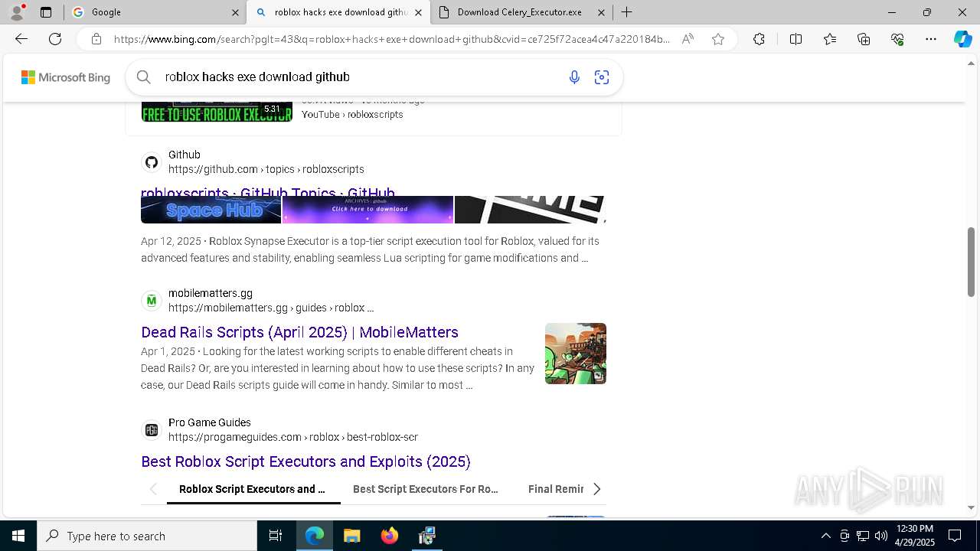Click the taskbar search box

coord(147,536)
